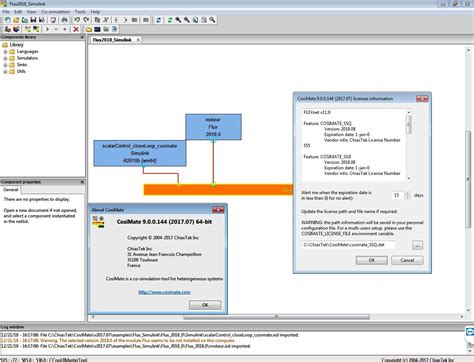Open the View menu

[x=32, y=12]
